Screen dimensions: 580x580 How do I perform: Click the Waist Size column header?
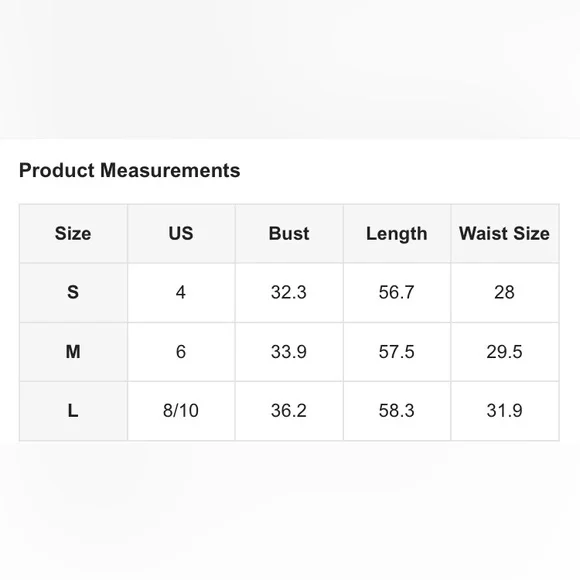point(505,233)
